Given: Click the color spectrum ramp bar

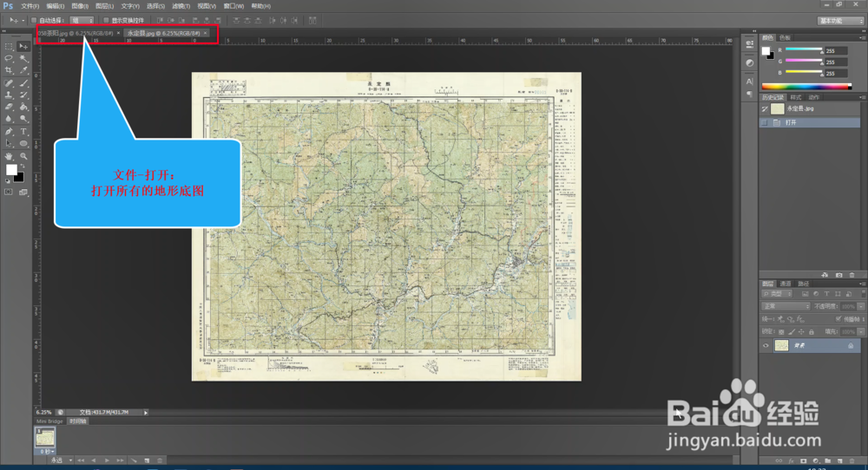Looking at the screenshot, I should [806, 86].
